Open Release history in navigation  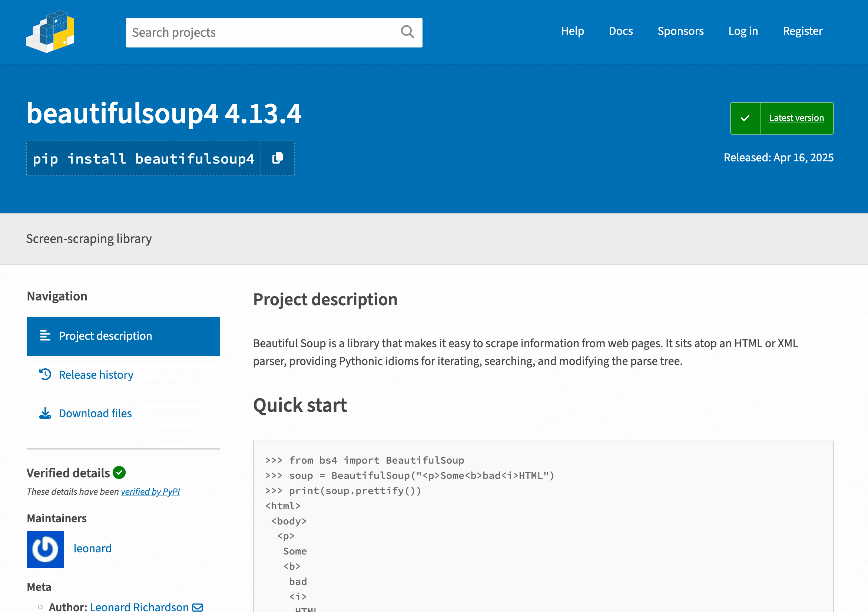[96, 375]
